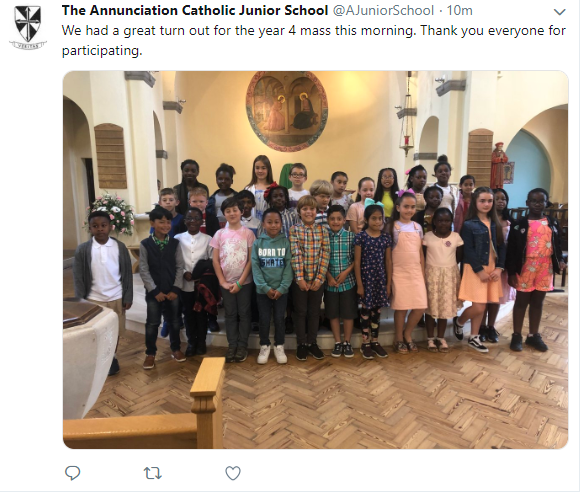
Task: Expand the tweet options caret menu
Action: pos(559,12)
